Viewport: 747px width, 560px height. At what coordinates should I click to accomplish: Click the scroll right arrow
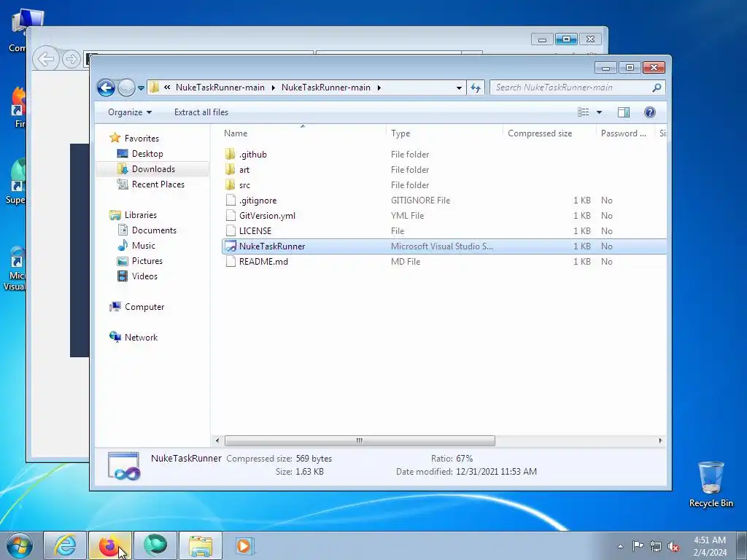[x=660, y=440]
